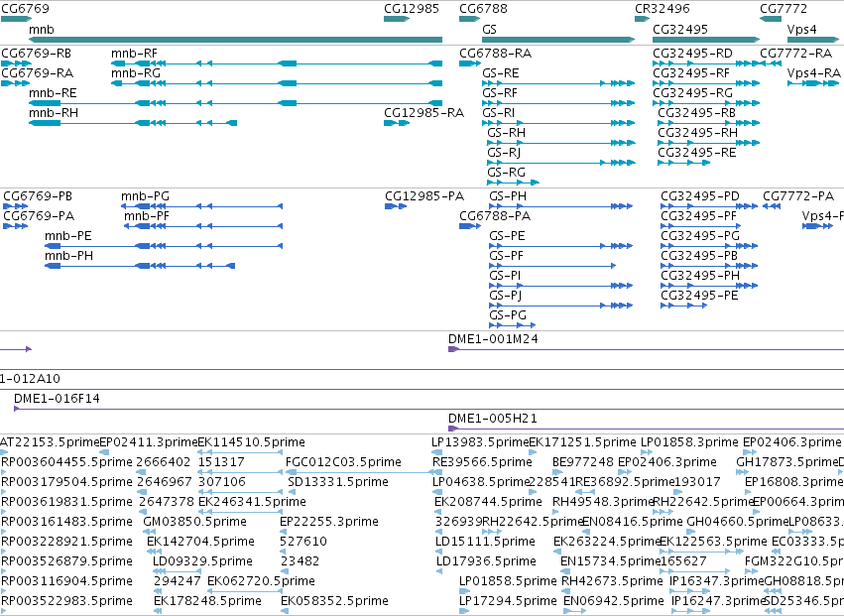The height and width of the screenshot is (616, 844).
Task: Select the mnb-PG protein label
Action: [145, 196]
